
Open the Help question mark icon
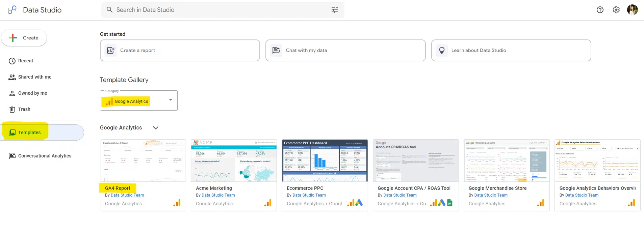click(600, 10)
